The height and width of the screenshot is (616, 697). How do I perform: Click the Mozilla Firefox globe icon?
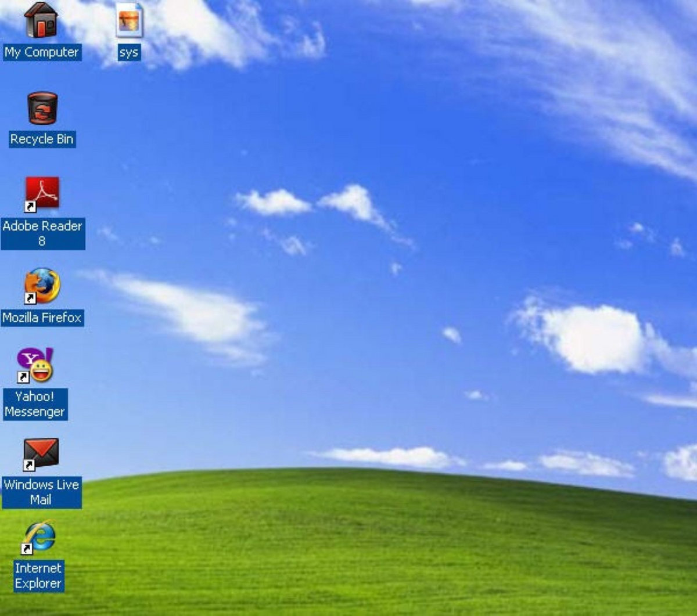[x=42, y=286]
